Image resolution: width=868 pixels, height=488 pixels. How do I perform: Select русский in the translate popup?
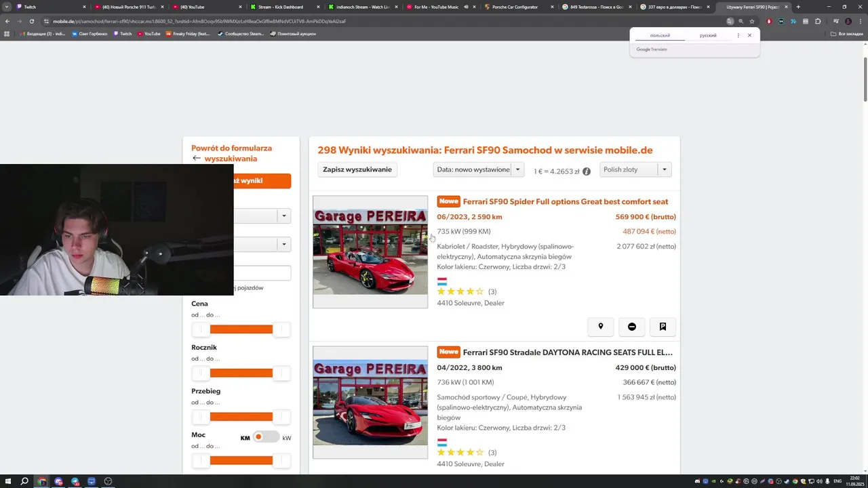(x=708, y=35)
